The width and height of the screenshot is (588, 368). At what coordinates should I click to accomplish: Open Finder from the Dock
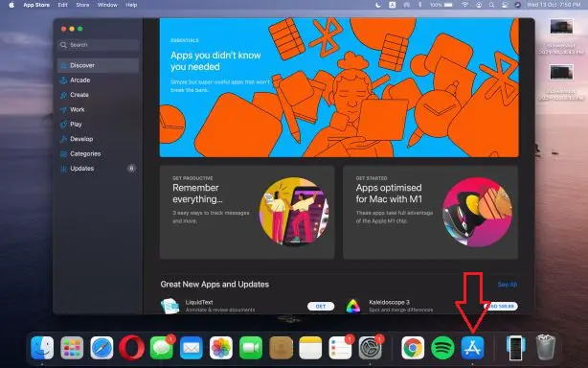pyautogui.click(x=42, y=348)
